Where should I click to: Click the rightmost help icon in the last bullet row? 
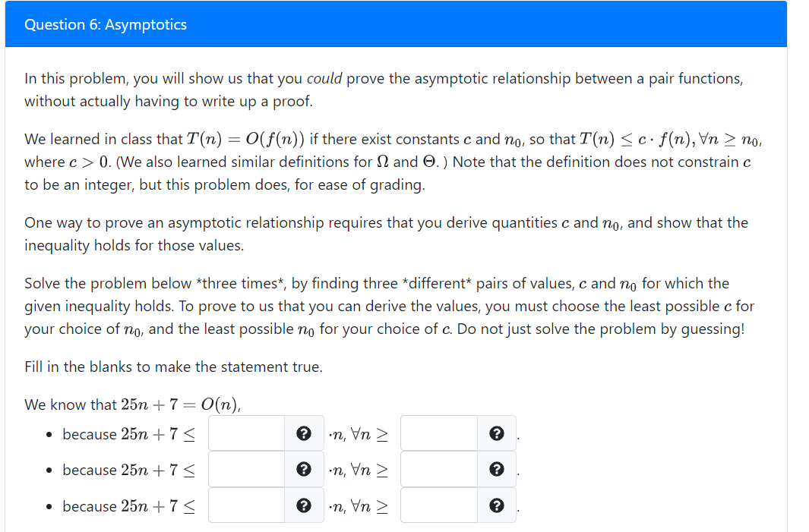(x=497, y=505)
